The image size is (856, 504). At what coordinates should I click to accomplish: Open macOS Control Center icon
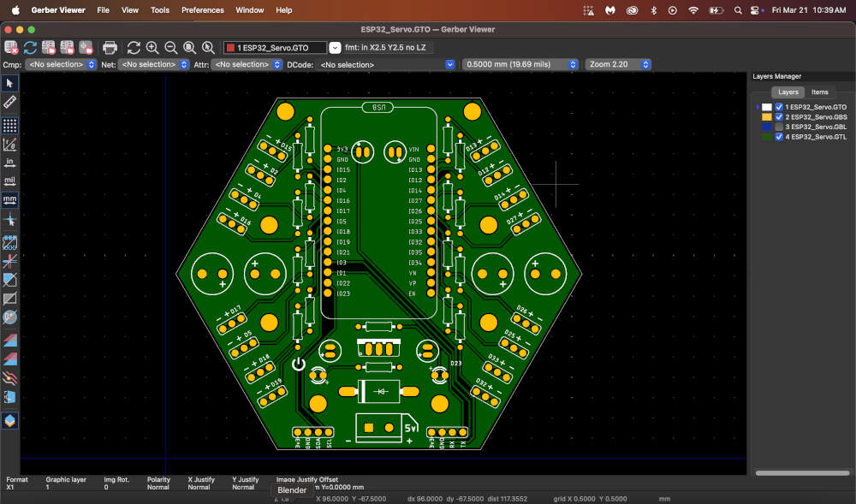(755, 9)
